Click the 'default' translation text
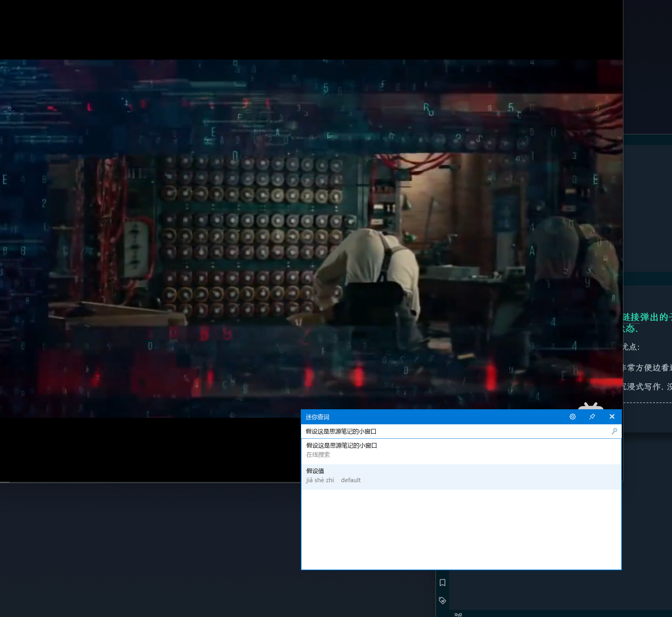This screenshot has width=672, height=617. click(x=351, y=480)
